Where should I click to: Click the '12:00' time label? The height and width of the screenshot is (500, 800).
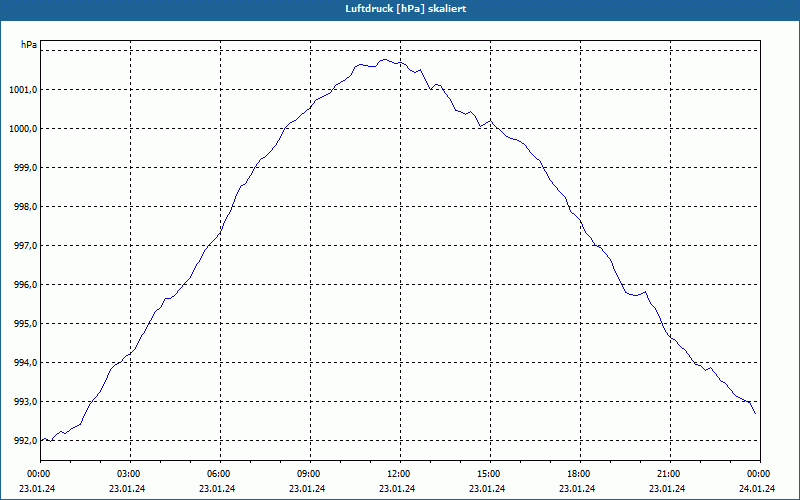(397, 474)
